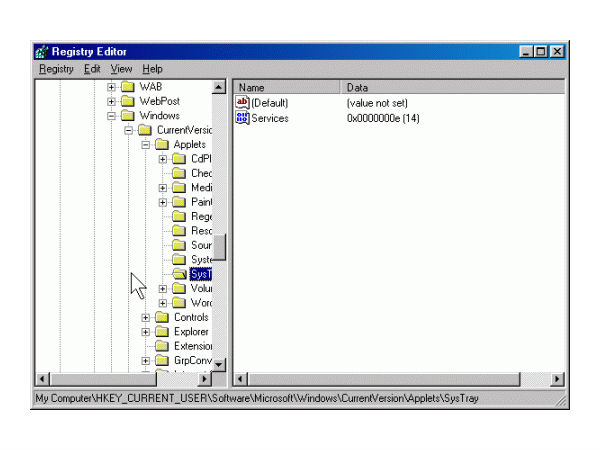Screen dimensions: 600x450
Task: Click the data 0x0000000e (14)
Action: point(383,118)
